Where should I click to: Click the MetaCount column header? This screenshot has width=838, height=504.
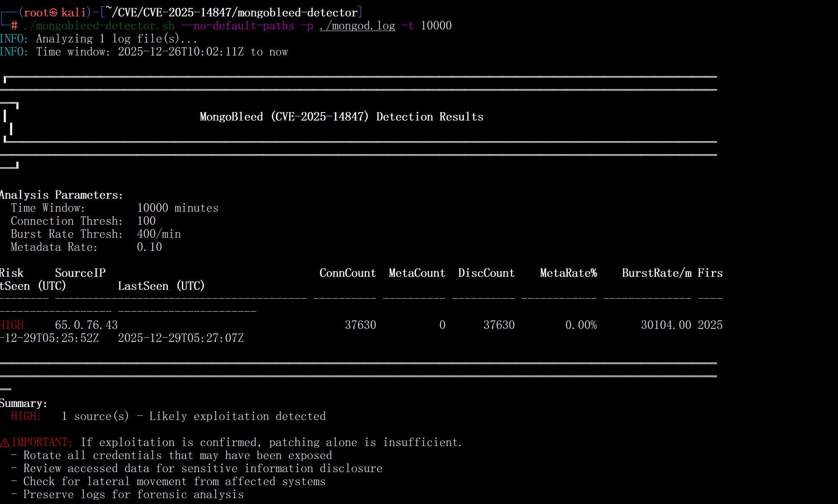point(417,273)
